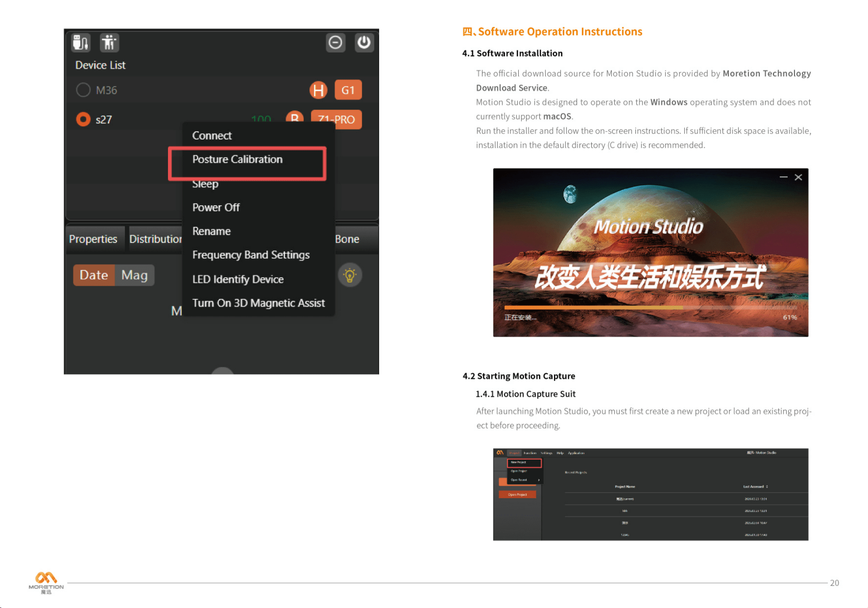Viewport: 868px width, 608px height.
Task: Select the M36 device radio button
Action: pos(83,90)
